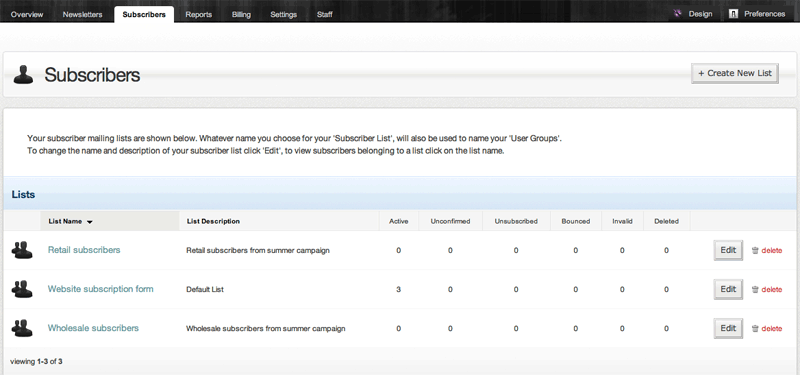The width and height of the screenshot is (800, 375).
Task: Go to the Reports tab
Action: [198, 14]
